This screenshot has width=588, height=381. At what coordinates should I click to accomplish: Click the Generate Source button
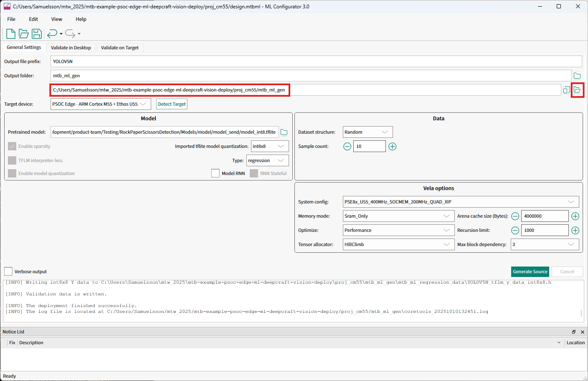coord(530,272)
